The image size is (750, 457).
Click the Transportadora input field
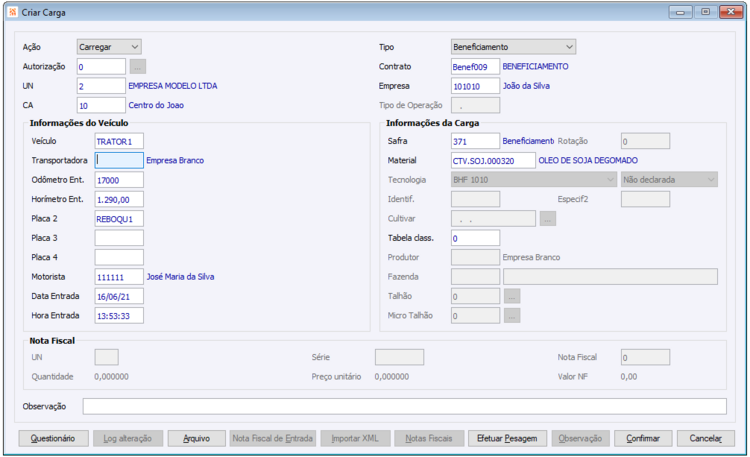[119, 160]
